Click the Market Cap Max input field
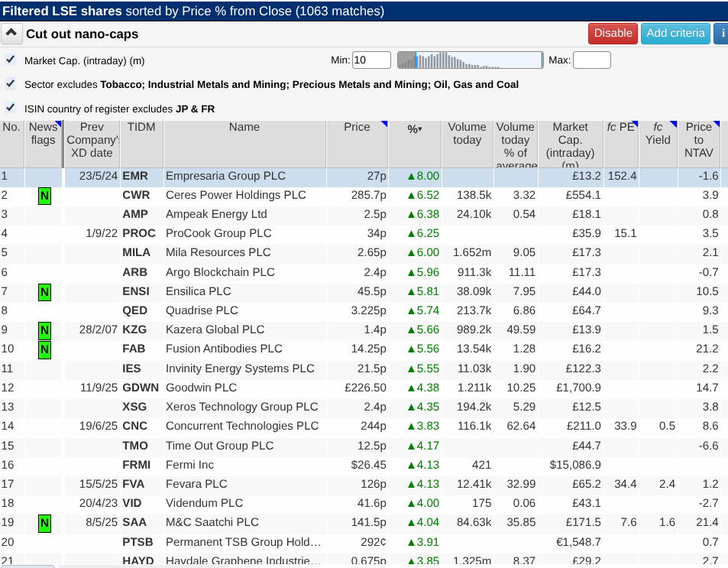 [x=592, y=60]
